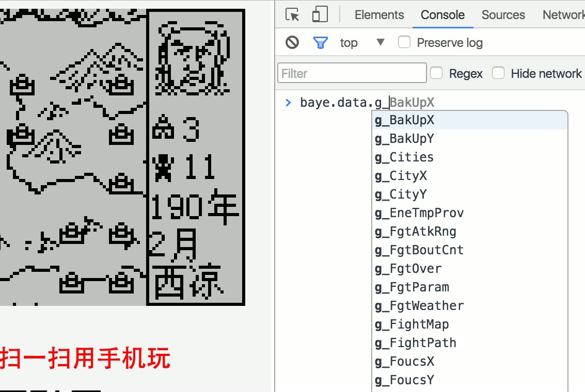Image resolution: width=585 pixels, height=392 pixels.
Task: Open the Sources tab
Action: pos(503,15)
